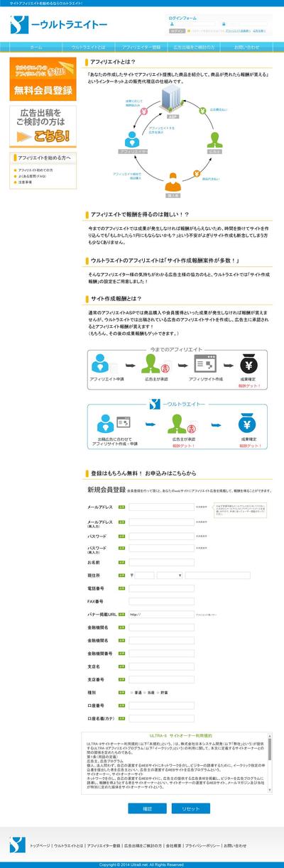Open お問い合わせ footer link
Viewport: 284px width, 868px height.
(x=235, y=846)
